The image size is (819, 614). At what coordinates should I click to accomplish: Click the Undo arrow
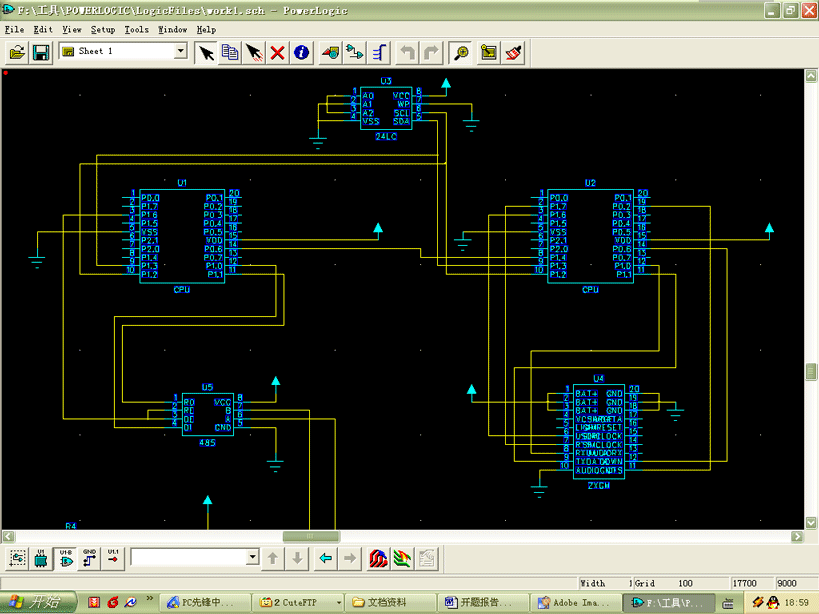pyautogui.click(x=407, y=52)
